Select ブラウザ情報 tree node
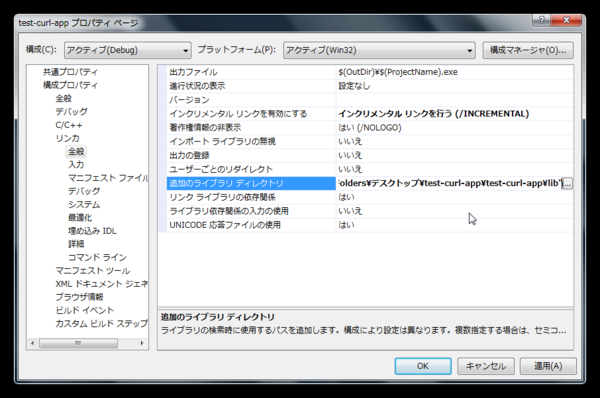Screen dimensions: 600x398 79,297
